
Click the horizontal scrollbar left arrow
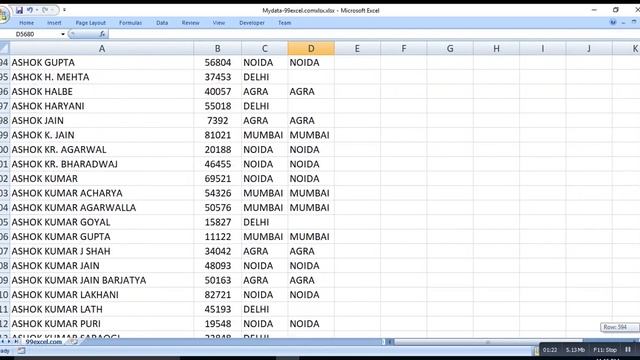[390, 342]
